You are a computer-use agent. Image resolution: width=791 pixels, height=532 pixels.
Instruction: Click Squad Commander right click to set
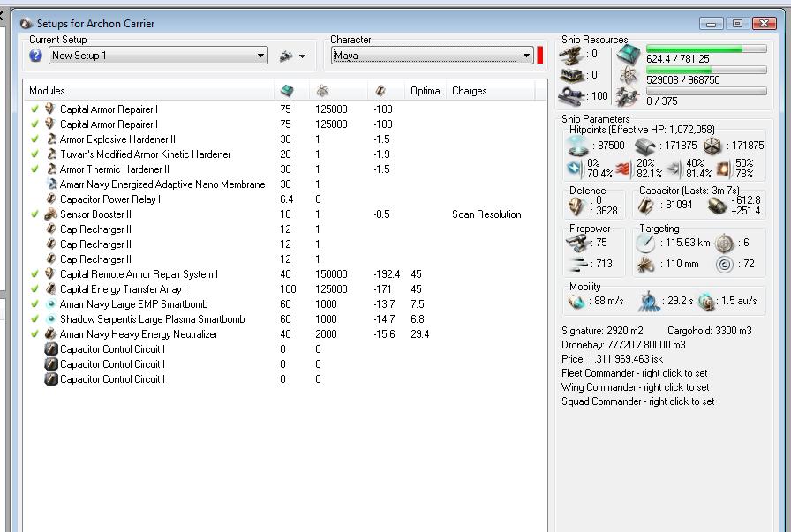tap(637, 401)
